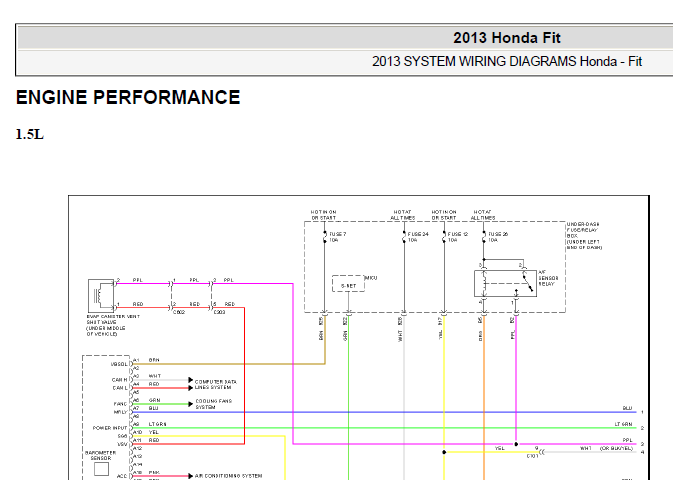673x480 pixels.
Task: Click the "C303" connector label
Action: coord(220,312)
